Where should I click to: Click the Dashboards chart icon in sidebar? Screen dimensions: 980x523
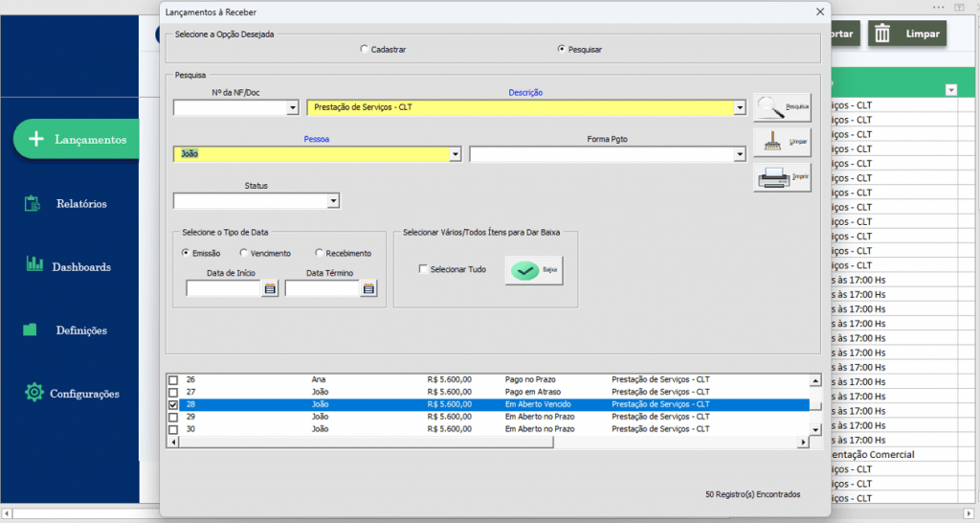34,263
